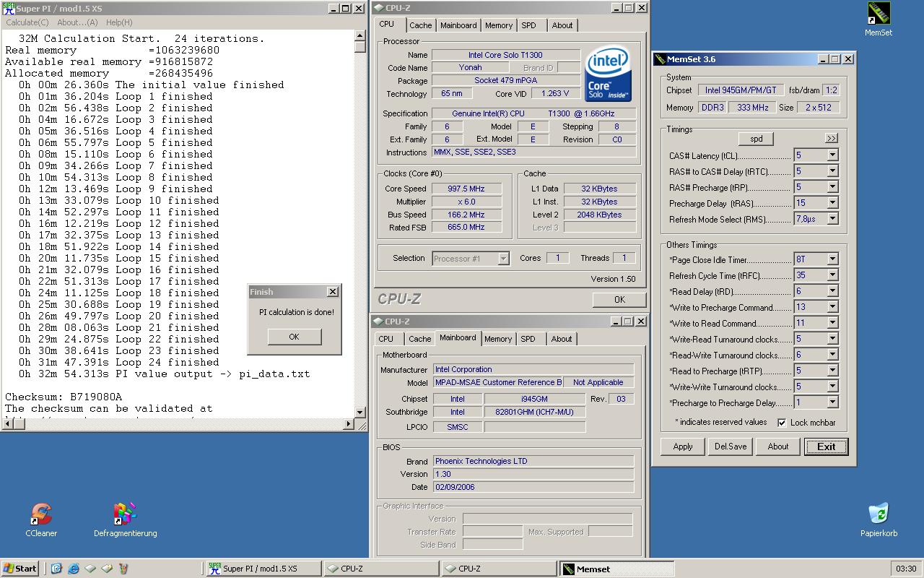924x578 pixels.
Task: Select CPU tab in lower CPU-Z window
Action: pos(386,339)
